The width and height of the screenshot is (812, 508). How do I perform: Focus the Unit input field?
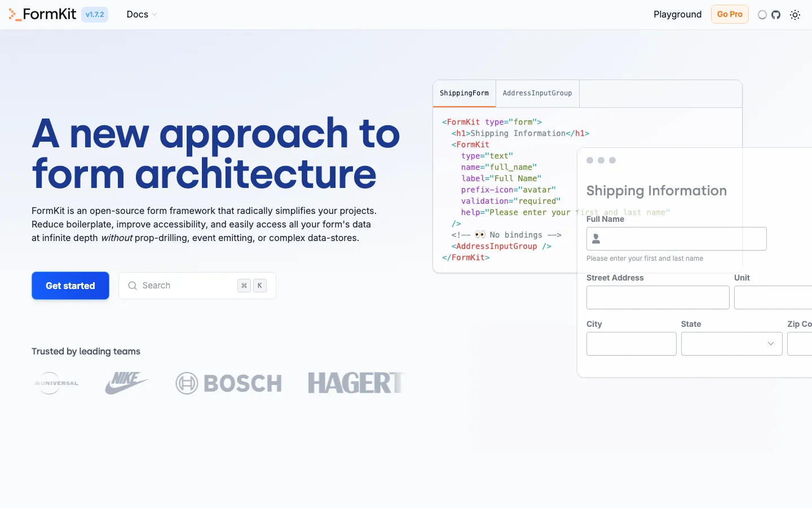pos(773,297)
